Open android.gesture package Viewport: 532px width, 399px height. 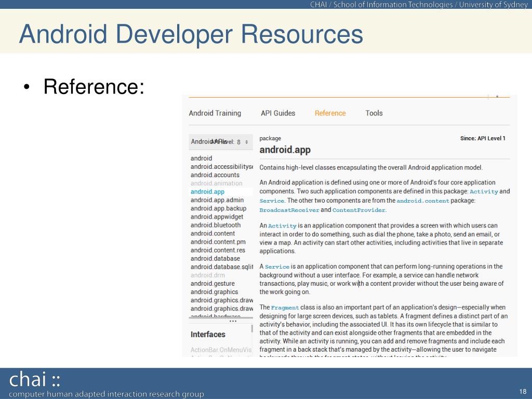[x=212, y=284]
